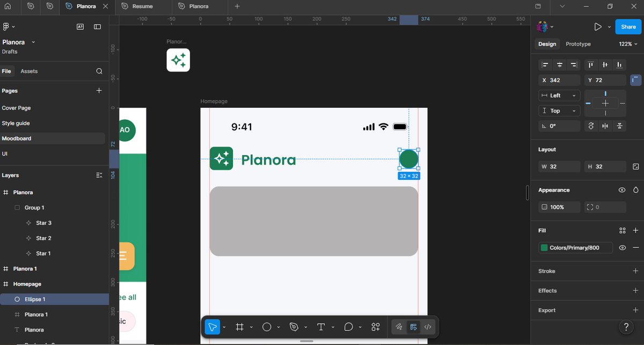
Task: Switch to Dev Mode code icon
Action: pos(428,327)
